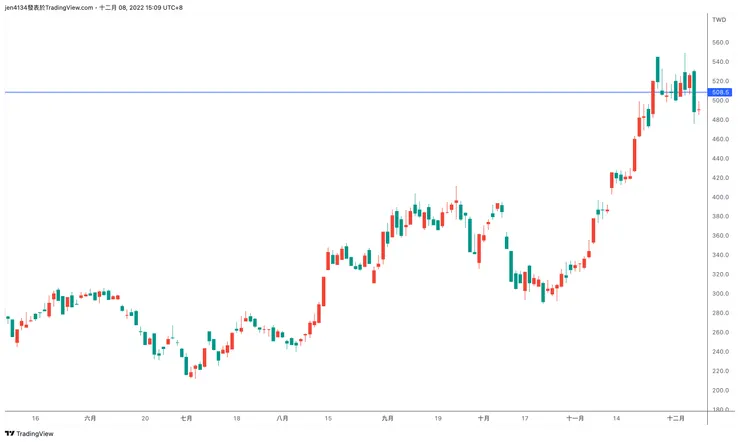Click the 460.0 price axis label
This screenshot has width=740, height=442.
(x=721, y=139)
